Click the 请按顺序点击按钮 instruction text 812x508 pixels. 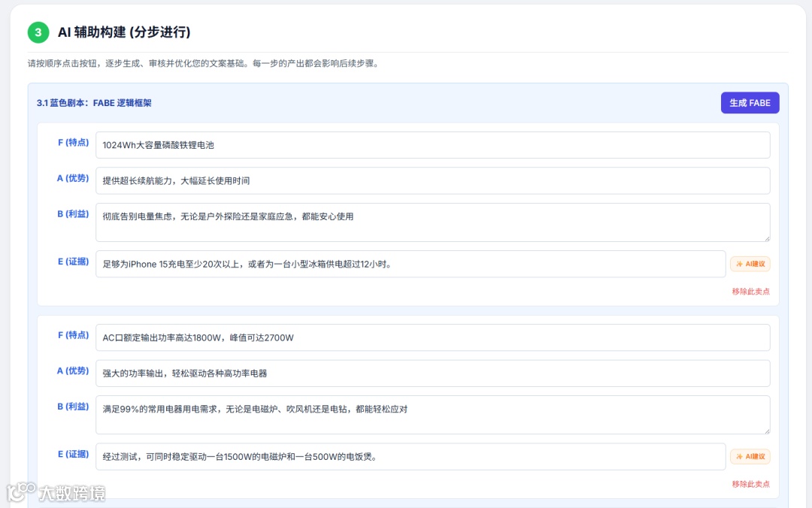point(204,64)
